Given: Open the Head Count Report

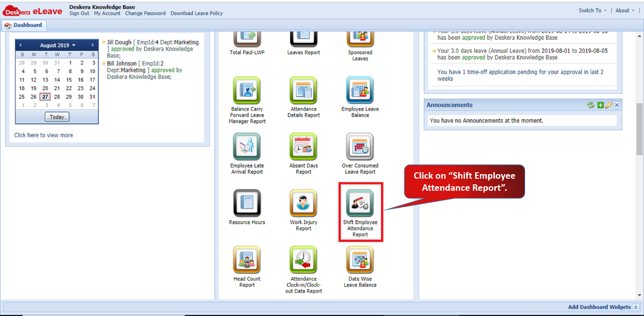Looking at the screenshot, I should [x=246, y=259].
